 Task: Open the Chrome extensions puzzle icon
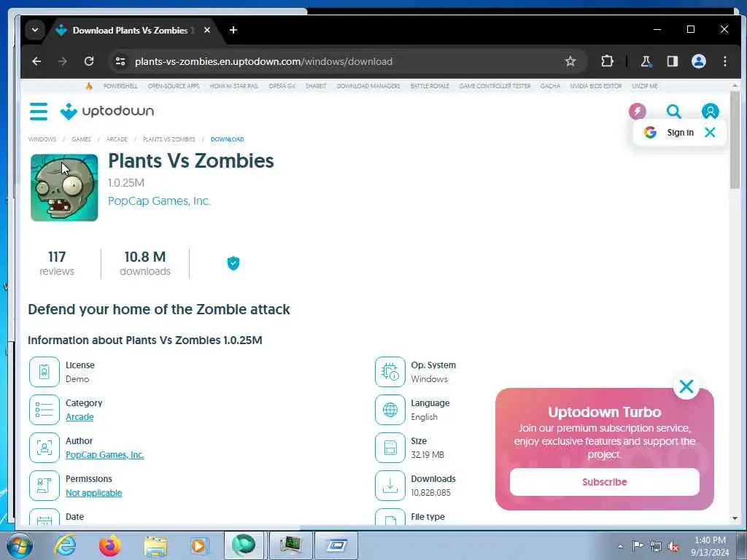[x=607, y=61]
